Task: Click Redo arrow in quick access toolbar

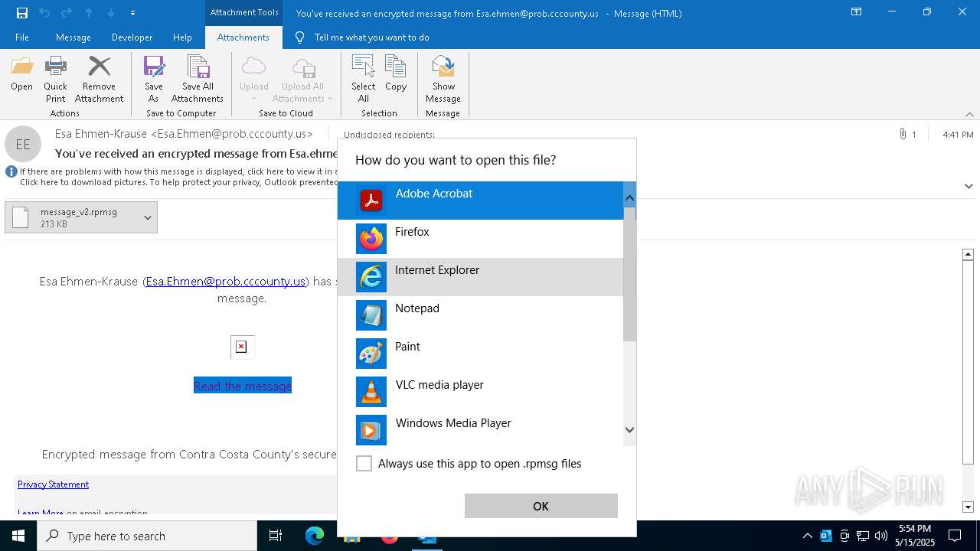Action: [67, 13]
